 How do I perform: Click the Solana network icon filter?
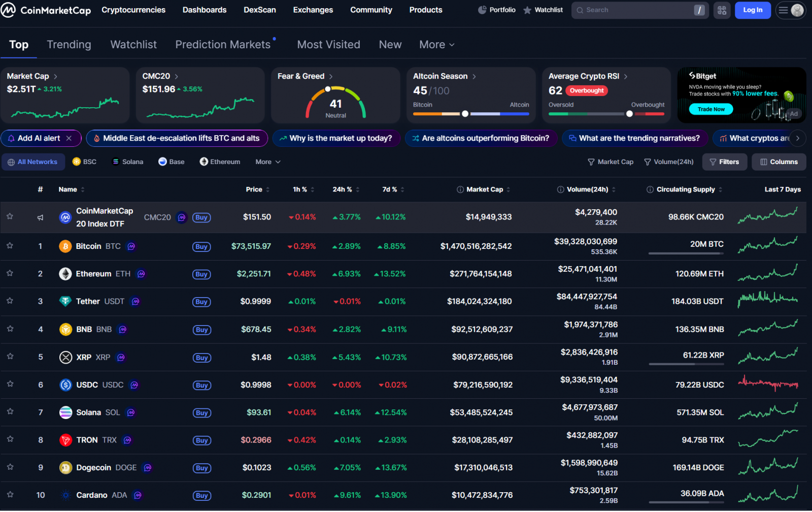[116, 162]
